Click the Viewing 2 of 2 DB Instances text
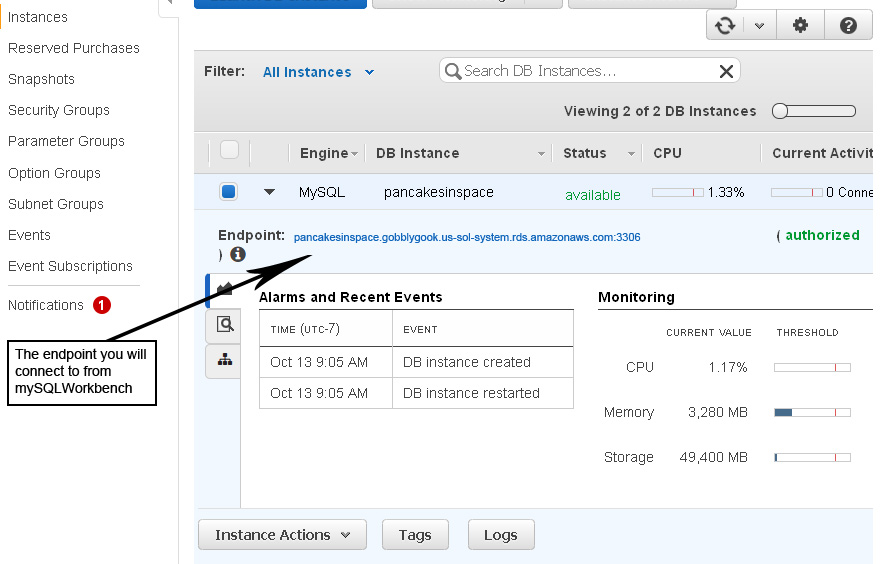The image size is (880, 564). tap(660, 111)
